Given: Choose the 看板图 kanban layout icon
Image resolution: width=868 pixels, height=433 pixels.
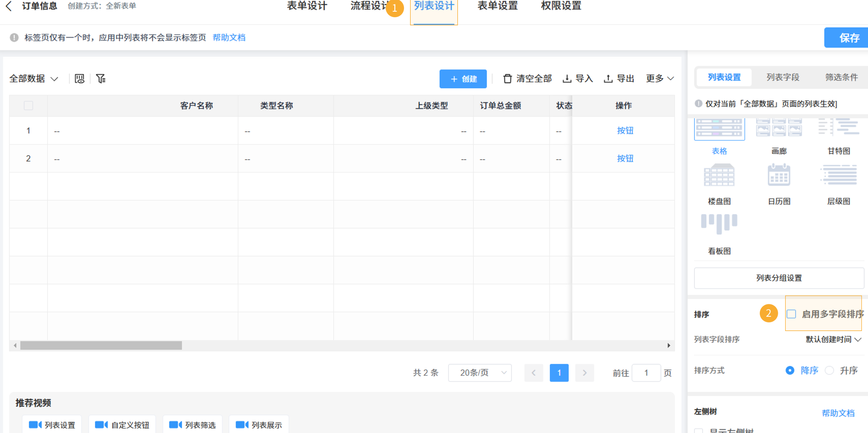Looking at the screenshot, I should [x=720, y=224].
